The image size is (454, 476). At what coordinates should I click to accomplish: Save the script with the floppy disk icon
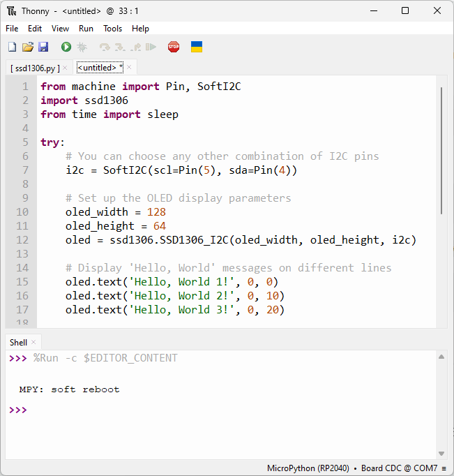[x=43, y=47]
